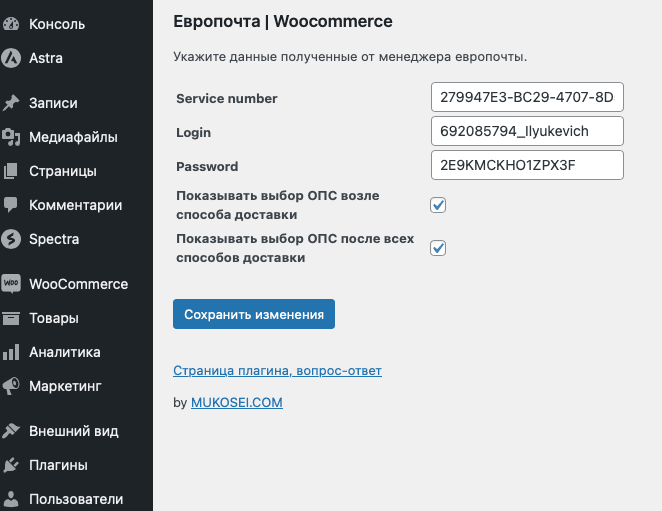Screen dimensions: 662x511
Task: Click the Консоль dashboard icon
Action: point(12,24)
